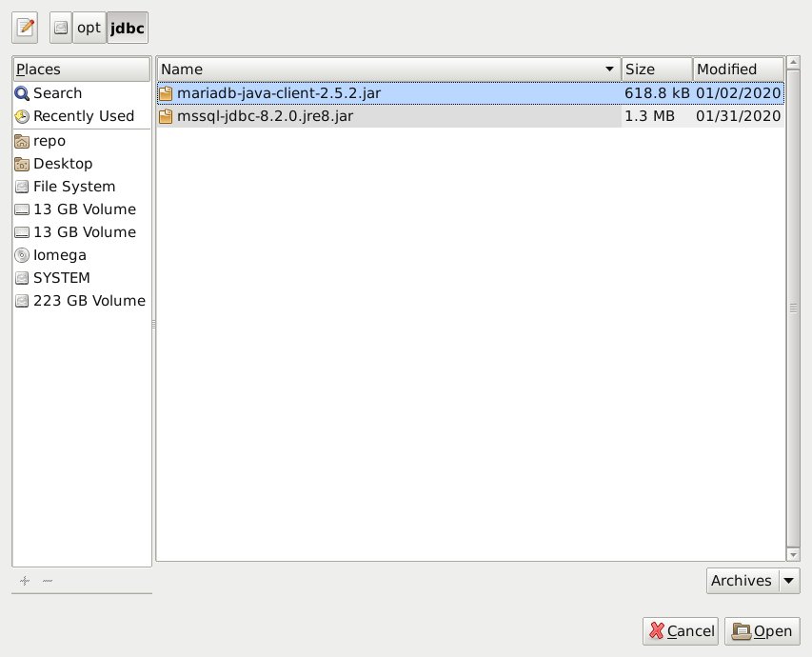Image resolution: width=812 pixels, height=657 pixels.
Task: Open the Archives file type filter
Action: point(753,581)
